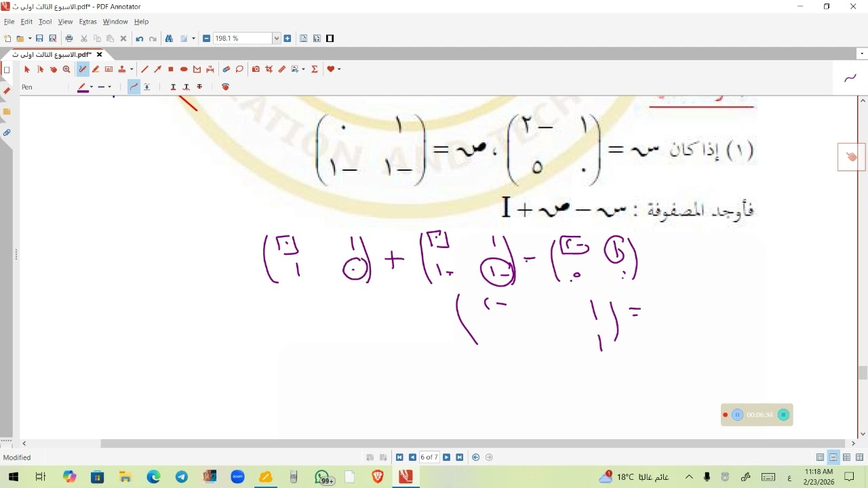Toggle full screen mode icon
This screenshot has width=868, height=488.
coord(330,39)
